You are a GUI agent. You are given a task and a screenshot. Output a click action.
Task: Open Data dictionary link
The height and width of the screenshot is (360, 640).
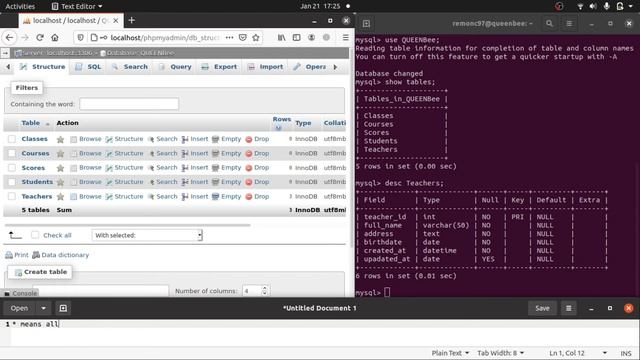pos(61,255)
